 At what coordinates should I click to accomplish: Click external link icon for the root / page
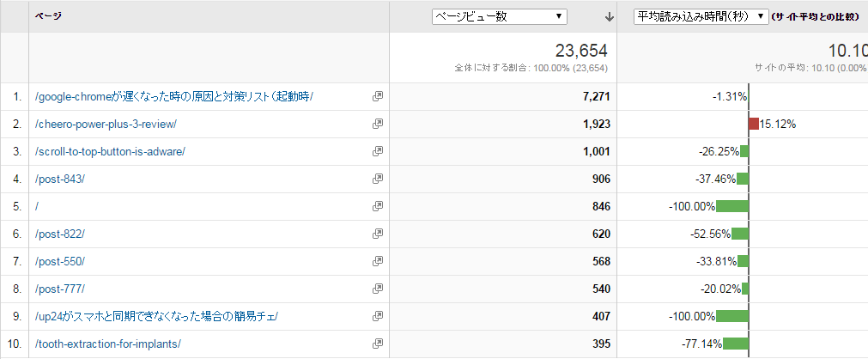tap(377, 207)
